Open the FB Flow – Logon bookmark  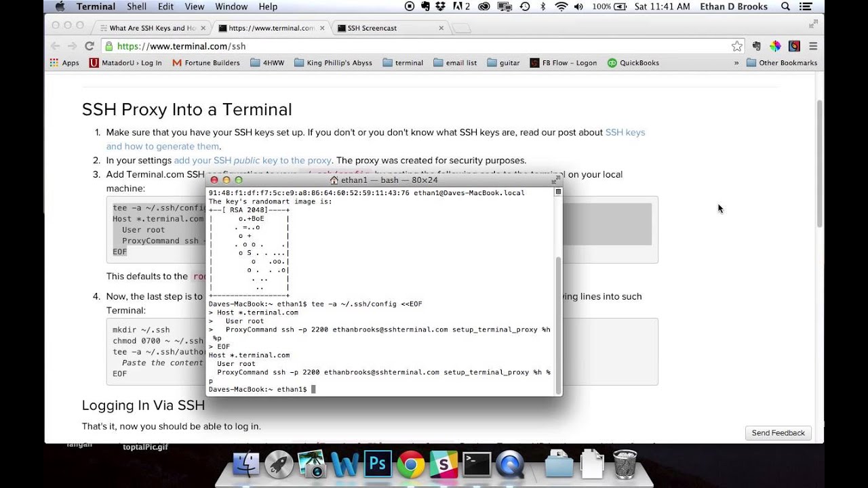(x=563, y=63)
